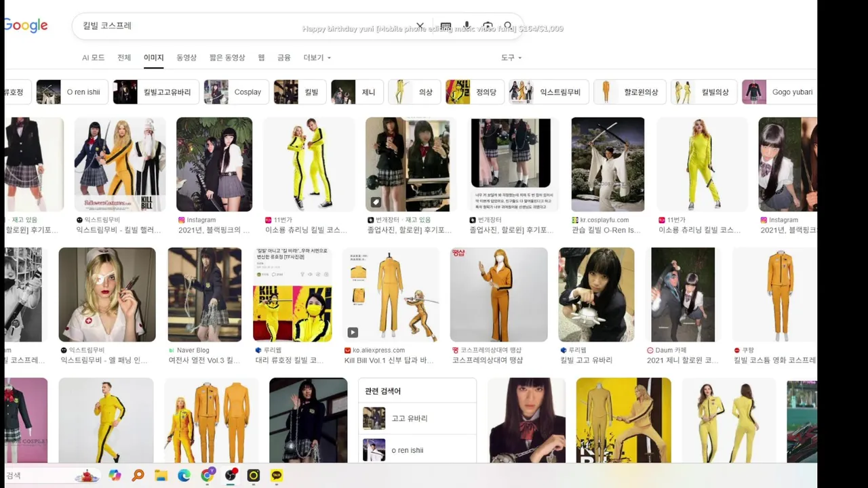
Task: Open the on-screen keyboard input tool icon
Action: pyautogui.click(x=446, y=26)
